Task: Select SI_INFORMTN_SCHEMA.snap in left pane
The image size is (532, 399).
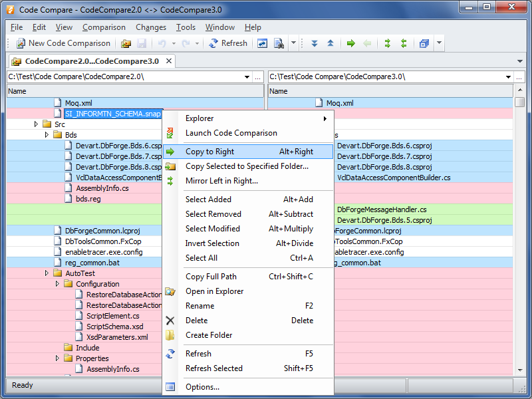Action: tap(112, 114)
